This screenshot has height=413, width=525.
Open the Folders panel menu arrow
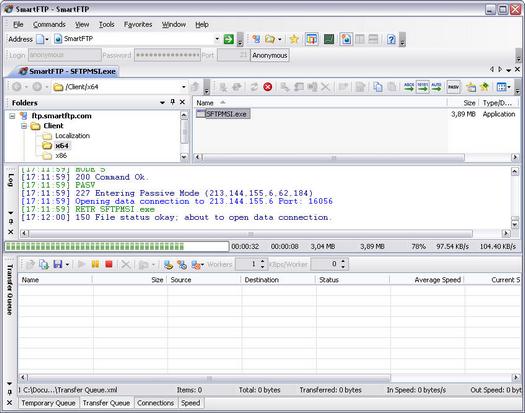[x=162, y=102]
